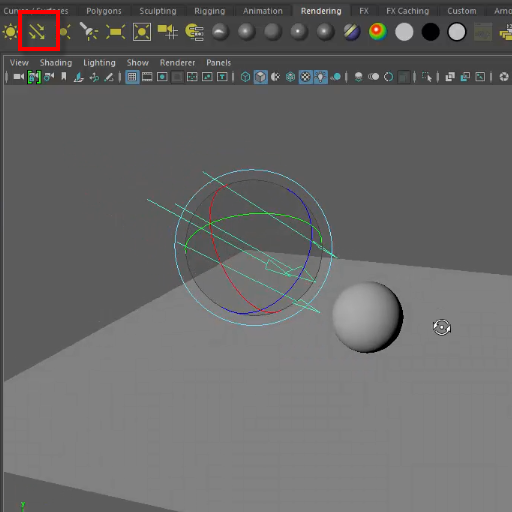Switch to the Animation shelf tab

[262, 11]
